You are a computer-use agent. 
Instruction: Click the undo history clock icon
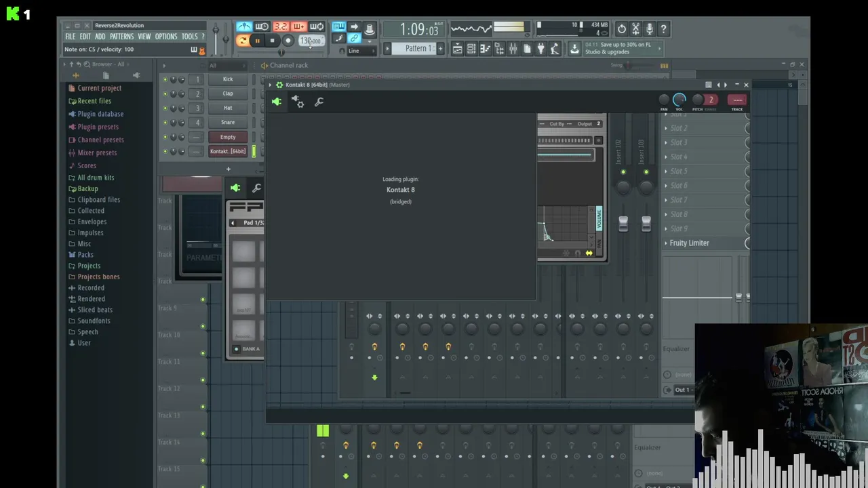[621, 28]
